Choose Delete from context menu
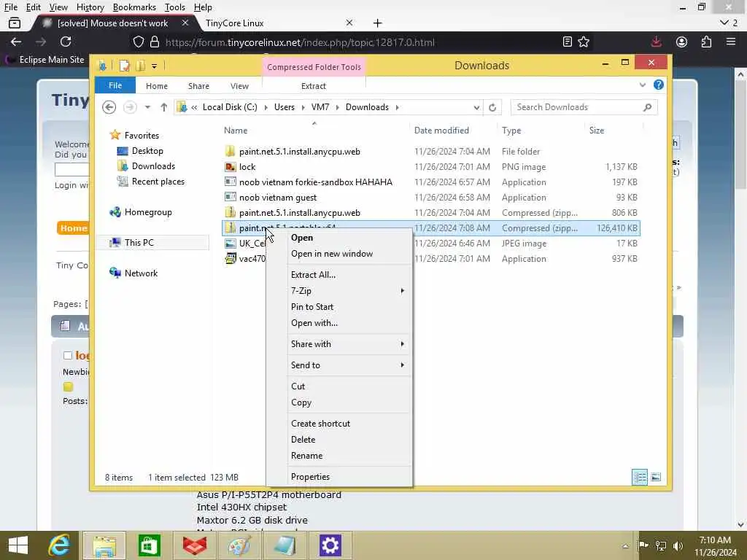Image resolution: width=747 pixels, height=560 pixels. coord(303,440)
